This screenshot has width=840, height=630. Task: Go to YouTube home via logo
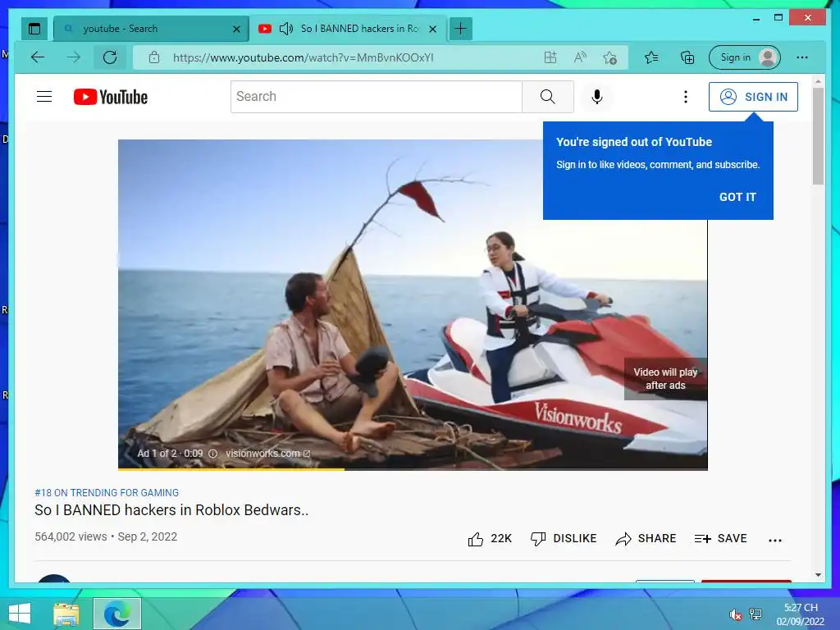point(111,97)
